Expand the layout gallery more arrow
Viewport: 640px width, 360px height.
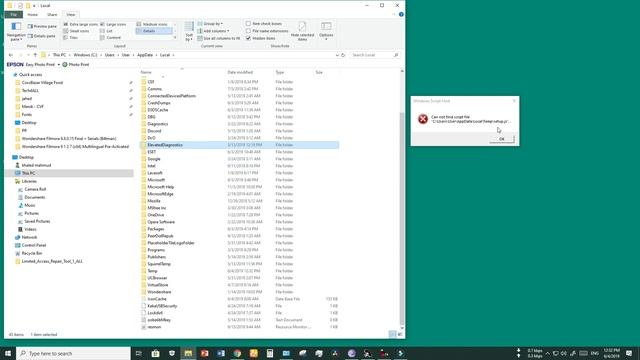click(x=175, y=38)
